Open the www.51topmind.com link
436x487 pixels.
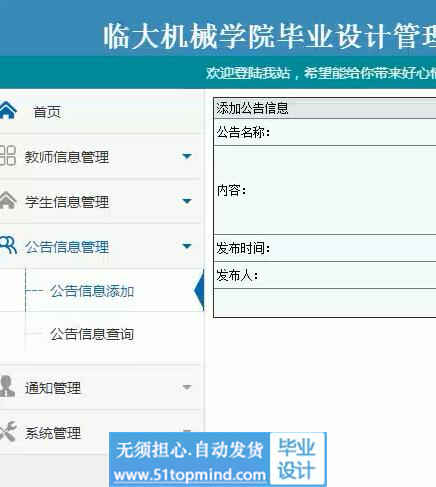click(189, 475)
